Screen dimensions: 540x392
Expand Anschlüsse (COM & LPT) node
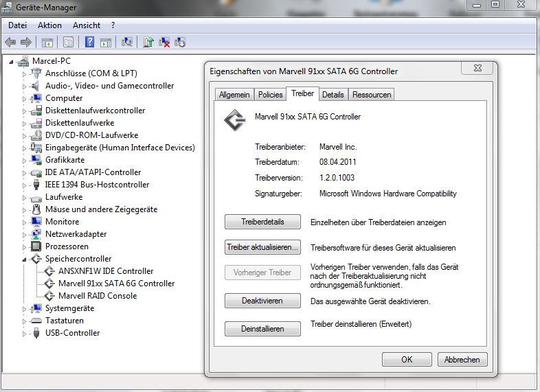24,74
